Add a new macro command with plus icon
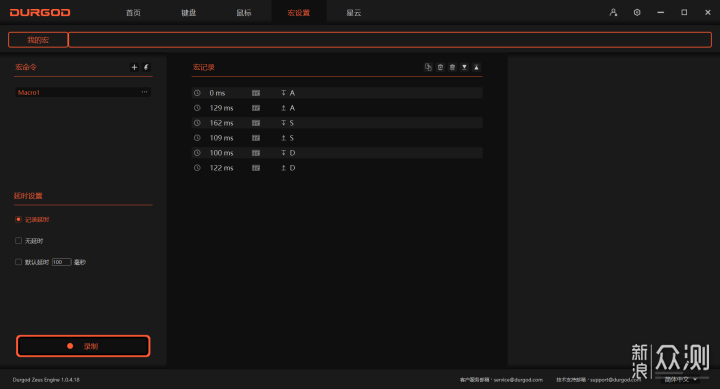This screenshot has width=720, height=389. [134, 67]
